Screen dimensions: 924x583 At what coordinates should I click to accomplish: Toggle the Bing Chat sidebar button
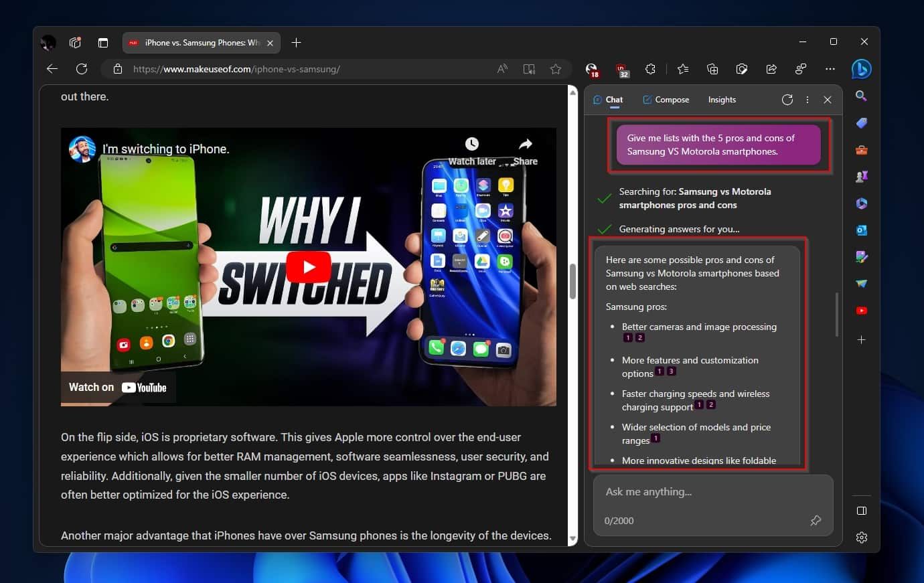point(861,69)
